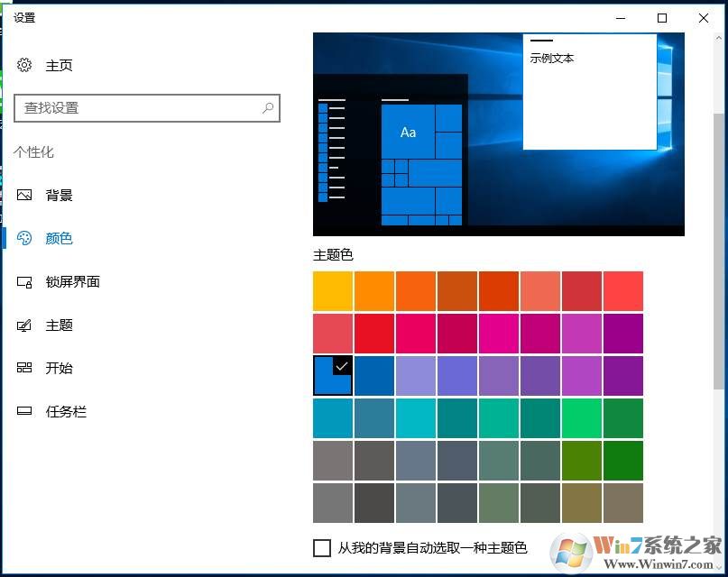This screenshot has width=728, height=577.
Task: Click the Home gear icon
Action: 24,65
